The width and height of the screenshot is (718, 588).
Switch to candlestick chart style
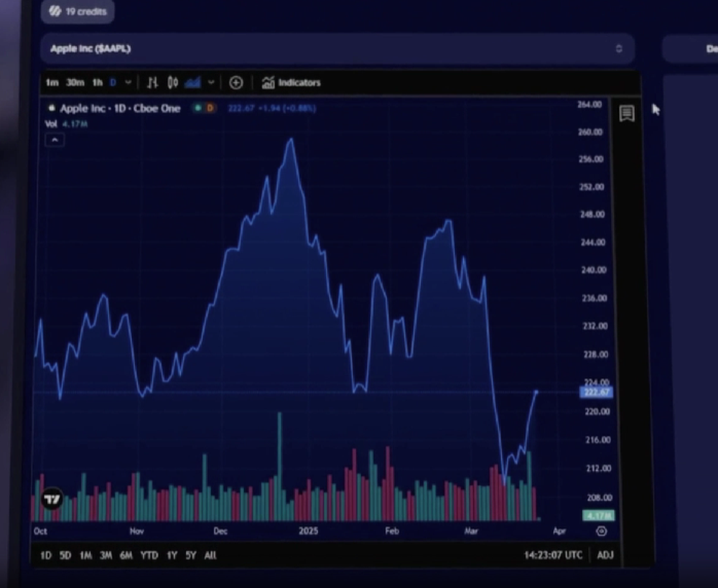(172, 83)
